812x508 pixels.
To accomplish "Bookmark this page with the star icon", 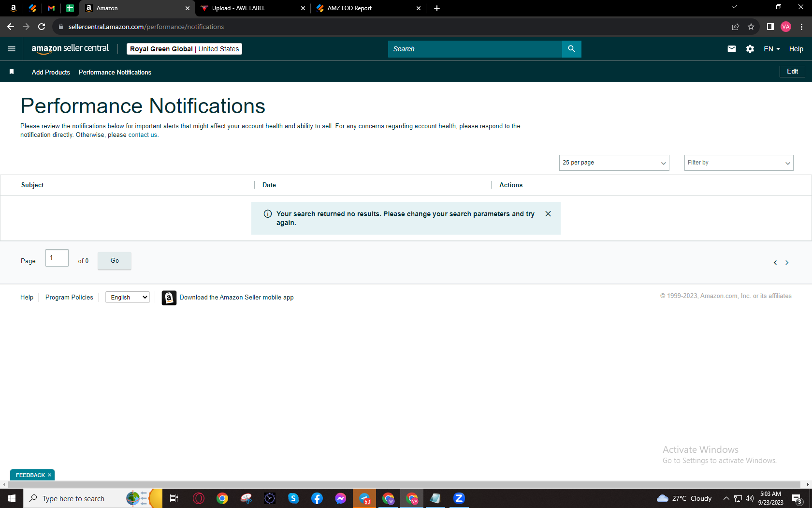I will pyautogui.click(x=751, y=27).
